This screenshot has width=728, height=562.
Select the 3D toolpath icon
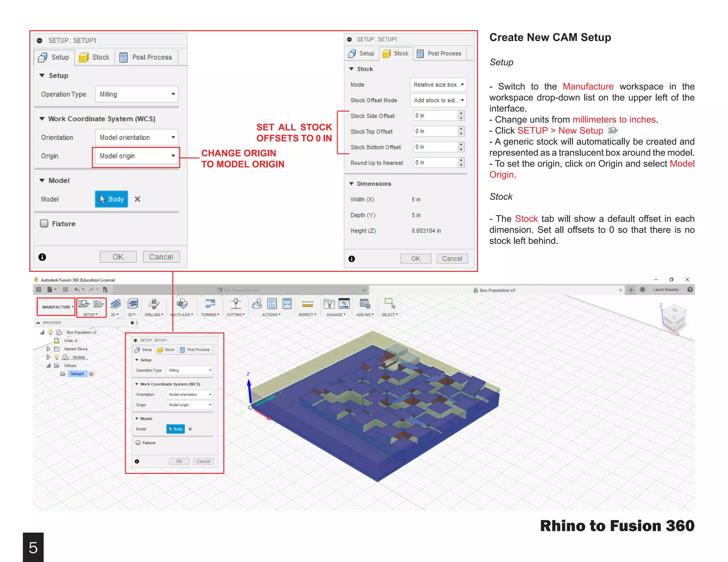[x=133, y=304]
